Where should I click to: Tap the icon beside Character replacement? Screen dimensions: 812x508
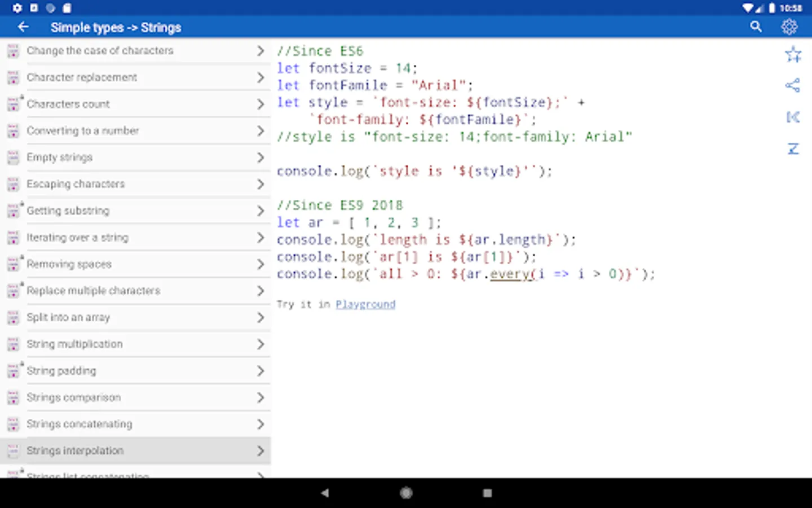coord(13,77)
